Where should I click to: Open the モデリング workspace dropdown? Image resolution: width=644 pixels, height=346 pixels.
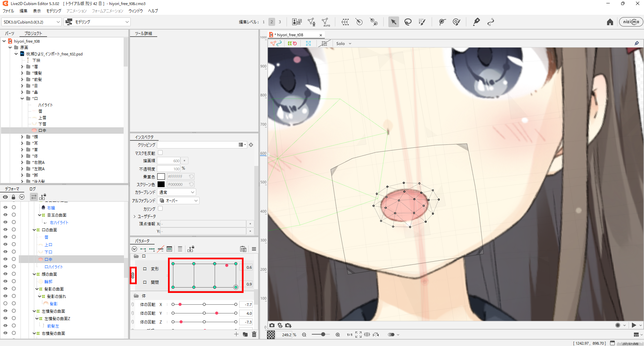(x=97, y=22)
